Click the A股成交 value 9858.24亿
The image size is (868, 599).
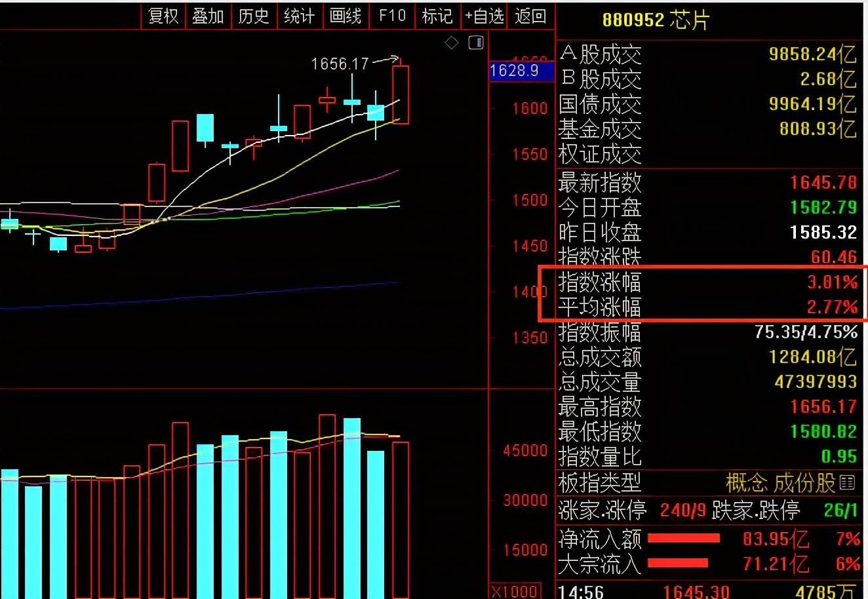pyautogui.click(x=812, y=54)
